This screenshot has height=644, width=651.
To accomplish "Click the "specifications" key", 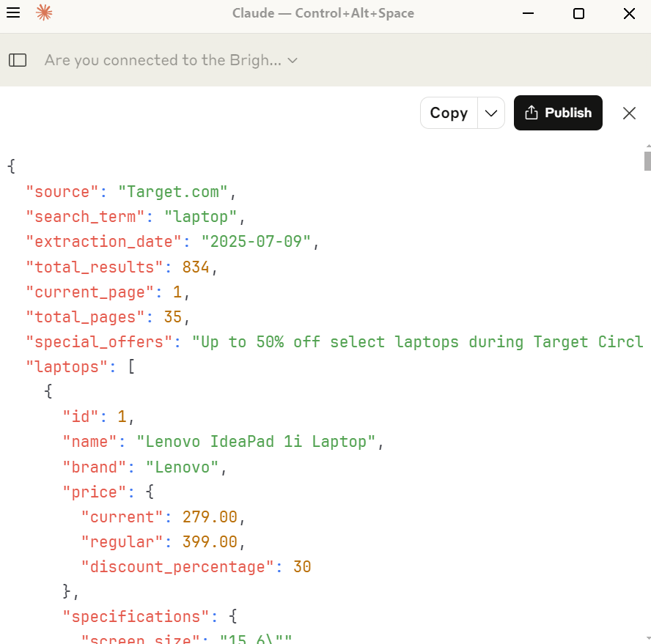I will [136, 617].
